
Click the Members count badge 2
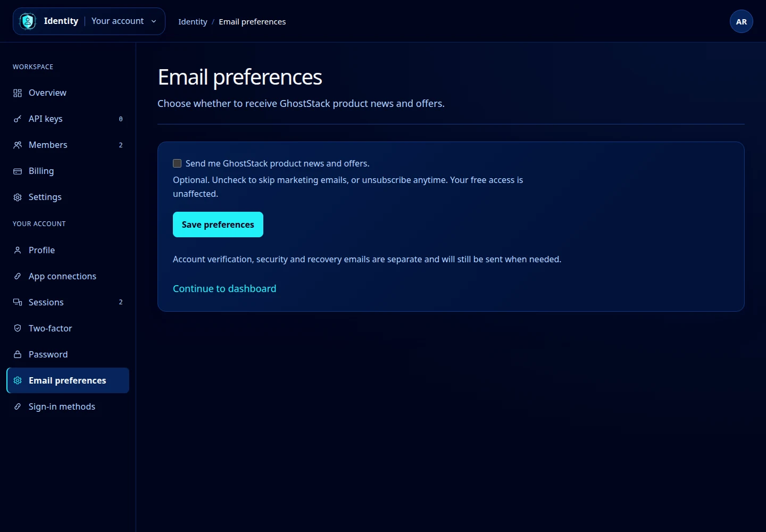pos(121,145)
